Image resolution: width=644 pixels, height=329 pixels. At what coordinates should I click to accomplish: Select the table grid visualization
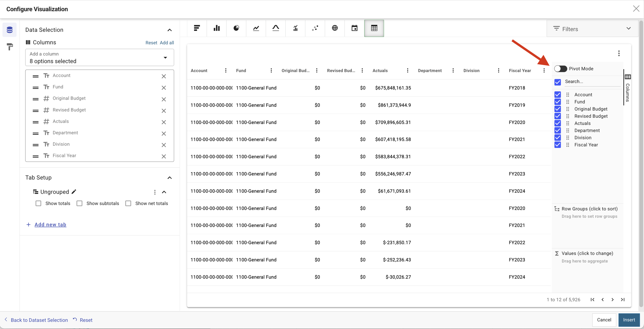[374, 28]
